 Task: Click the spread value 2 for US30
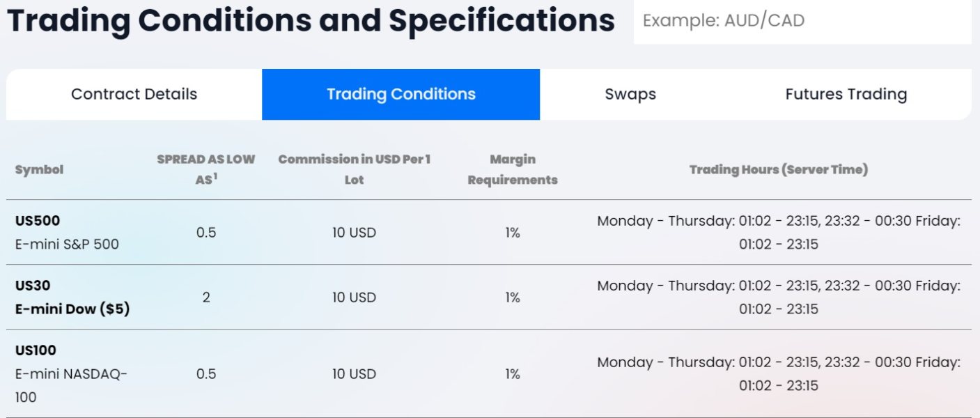click(x=206, y=297)
